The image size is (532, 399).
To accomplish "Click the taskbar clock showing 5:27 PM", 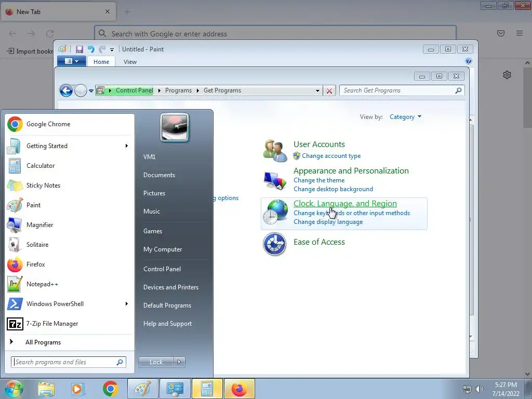I will (506, 389).
